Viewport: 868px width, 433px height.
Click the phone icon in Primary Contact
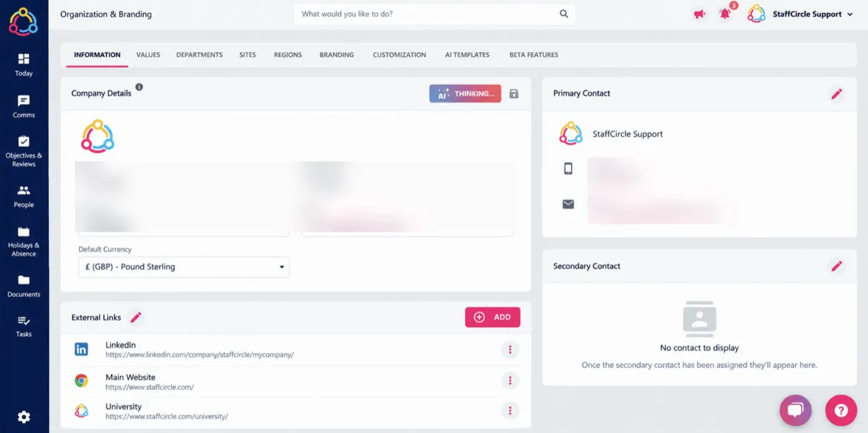[x=568, y=168]
